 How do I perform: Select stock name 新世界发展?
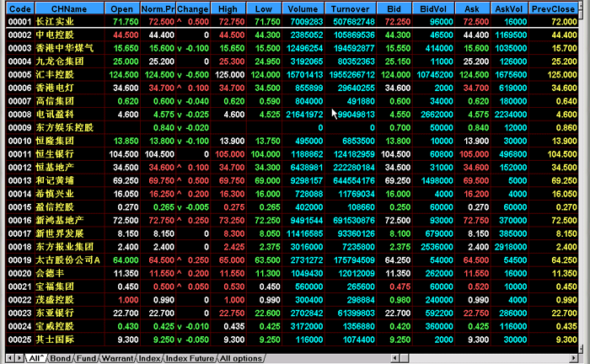click(60, 233)
